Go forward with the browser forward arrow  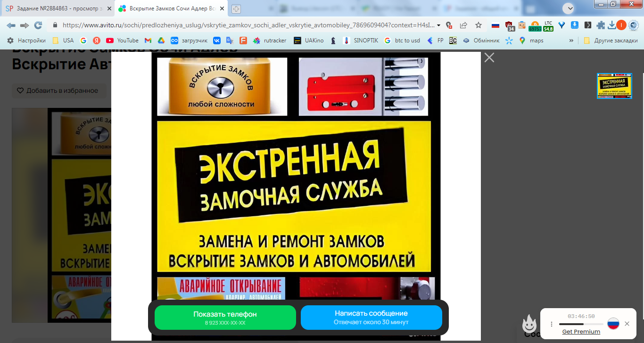[25, 25]
